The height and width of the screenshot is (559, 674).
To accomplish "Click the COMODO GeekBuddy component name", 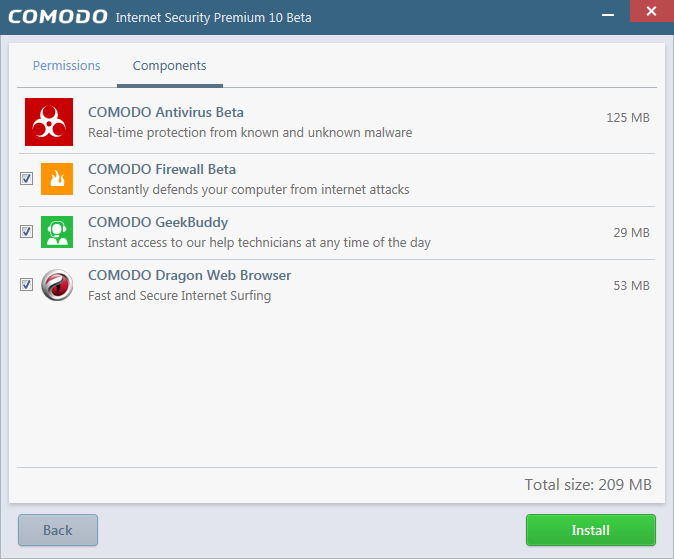I will [x=158, y=222].
